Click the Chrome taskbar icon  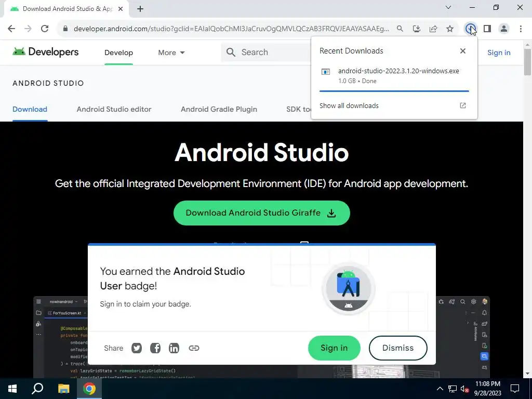click(x=89, y=389)
